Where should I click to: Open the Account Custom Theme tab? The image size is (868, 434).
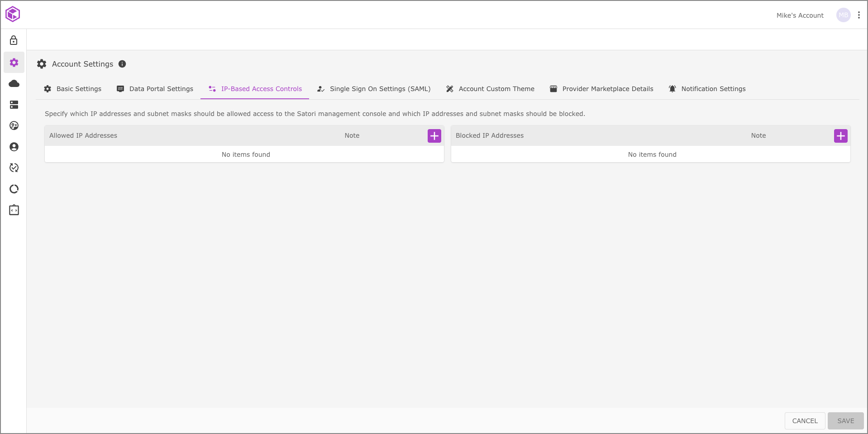coord(490,89)
